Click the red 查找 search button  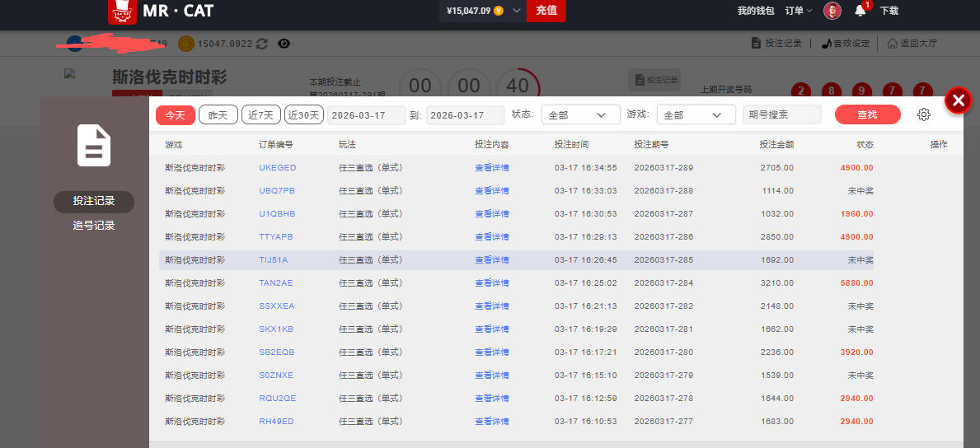pyautogui.click(x=867, y=115)
